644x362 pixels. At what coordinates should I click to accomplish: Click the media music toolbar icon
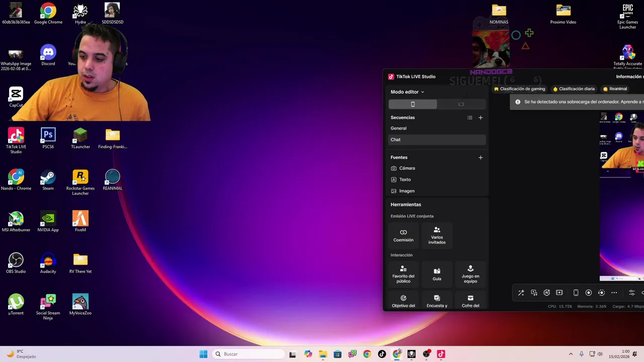pos(534,293)
